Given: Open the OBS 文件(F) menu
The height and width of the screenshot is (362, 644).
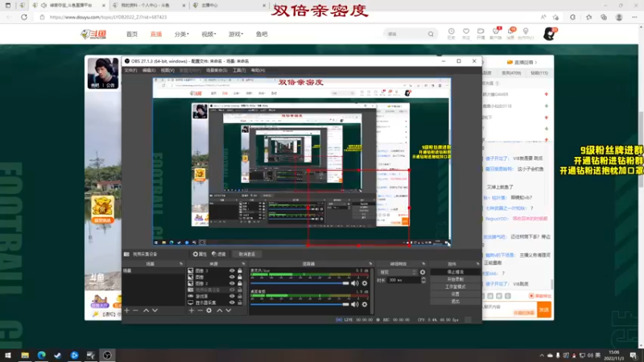Looking at the screenshot, I should coord(130,71).
